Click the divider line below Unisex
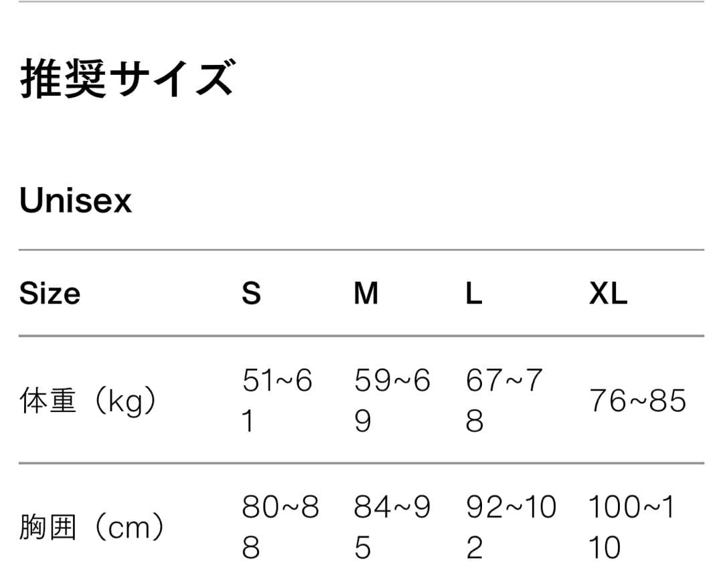The height and width of the screenshot is (588, 723). pos(361,250)
